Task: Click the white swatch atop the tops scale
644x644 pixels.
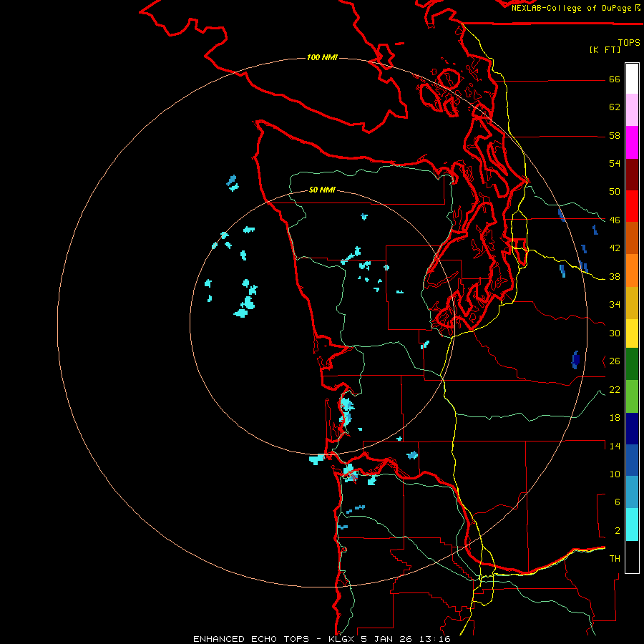Action: (x=632, y=79)
